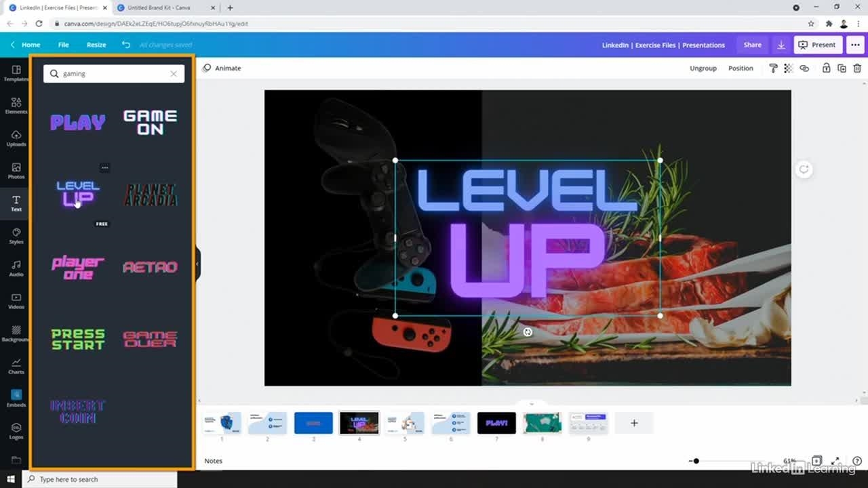
Task: Click the download arrow icon
Action: click(781, 45)
